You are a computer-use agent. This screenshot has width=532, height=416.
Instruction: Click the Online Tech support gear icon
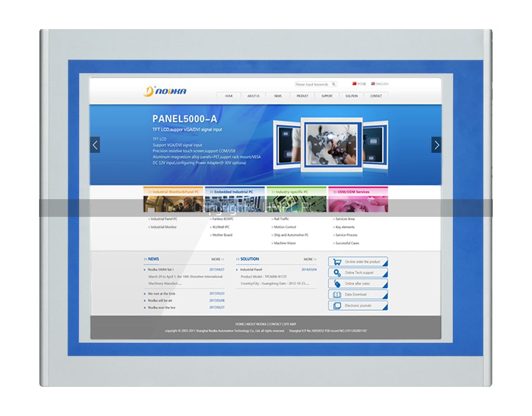point(337,272)
